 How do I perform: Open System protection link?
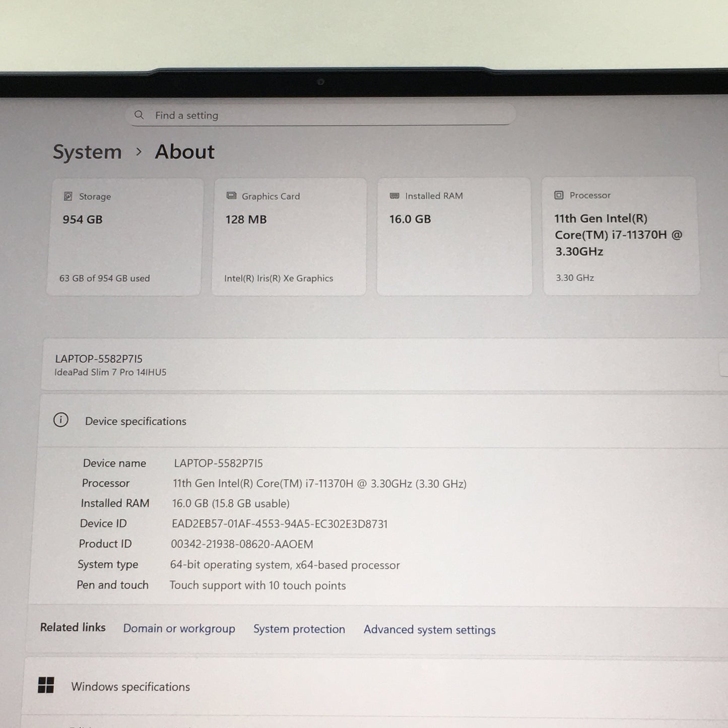[x=299, y=629]
